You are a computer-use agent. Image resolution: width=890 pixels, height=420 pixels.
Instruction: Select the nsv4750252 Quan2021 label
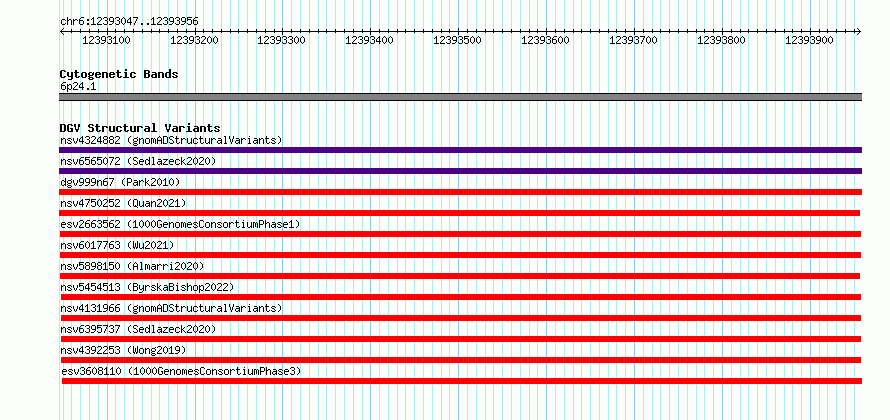[123, 203]
